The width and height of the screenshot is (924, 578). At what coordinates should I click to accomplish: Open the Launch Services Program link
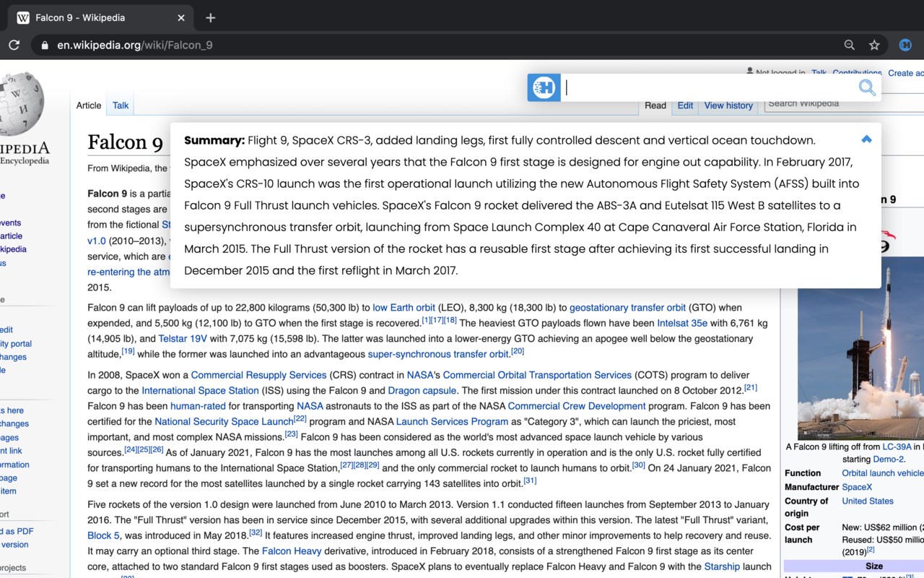452,421
